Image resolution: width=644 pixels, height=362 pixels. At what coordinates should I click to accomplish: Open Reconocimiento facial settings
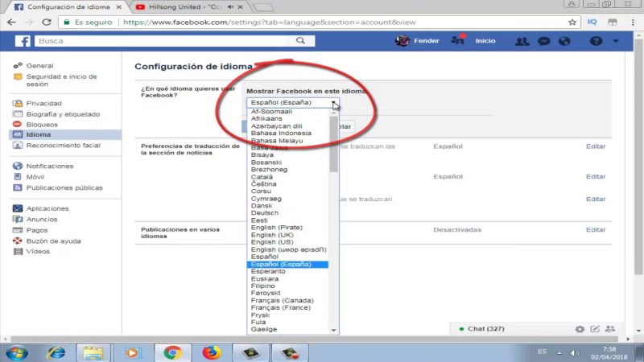click(x=64, y=146)
